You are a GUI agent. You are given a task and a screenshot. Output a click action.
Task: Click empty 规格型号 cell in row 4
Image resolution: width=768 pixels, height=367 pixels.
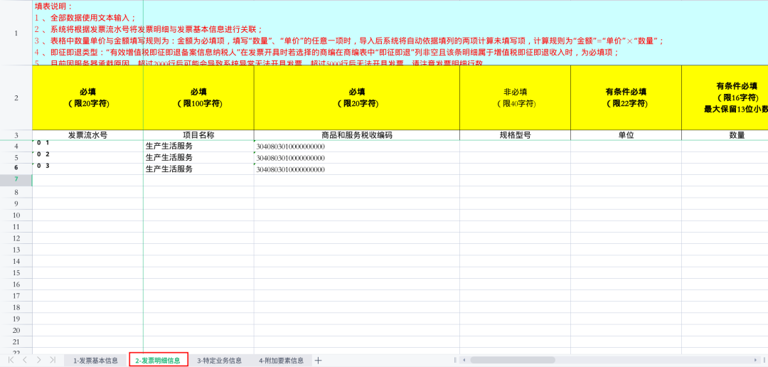[x=515, y=146]
